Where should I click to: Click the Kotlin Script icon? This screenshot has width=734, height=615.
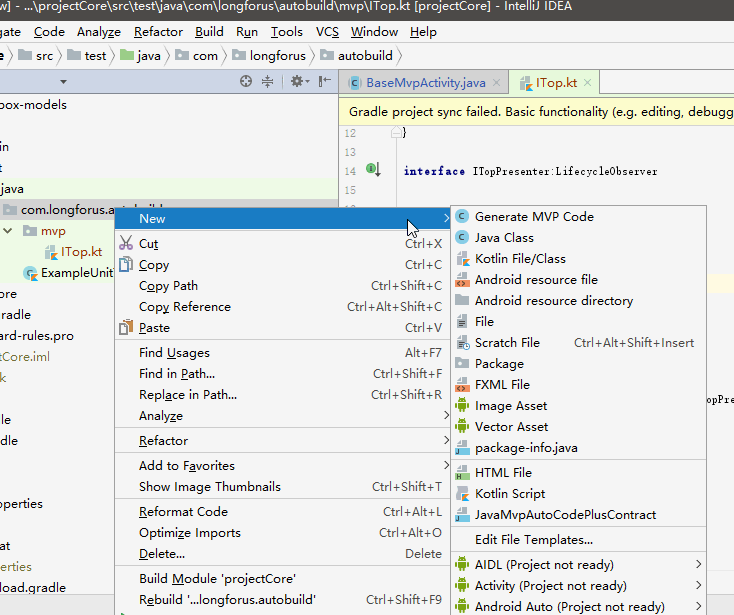tap(462, 493)
